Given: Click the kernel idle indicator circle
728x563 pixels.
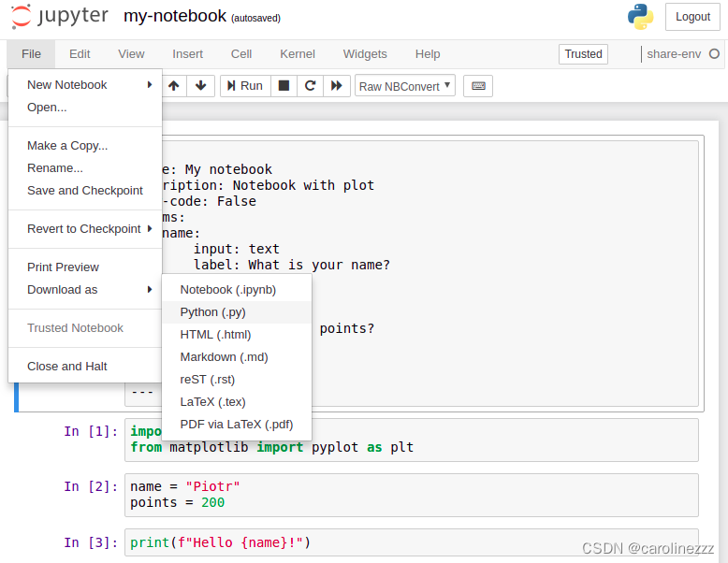Looking at the screenshot, I should point(714,54).
